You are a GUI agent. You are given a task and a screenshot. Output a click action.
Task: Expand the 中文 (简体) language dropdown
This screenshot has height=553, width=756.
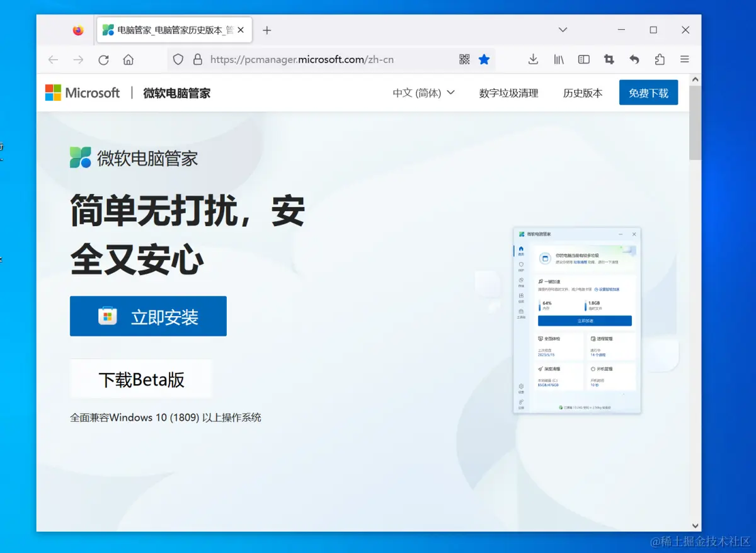tap(423, 93)
